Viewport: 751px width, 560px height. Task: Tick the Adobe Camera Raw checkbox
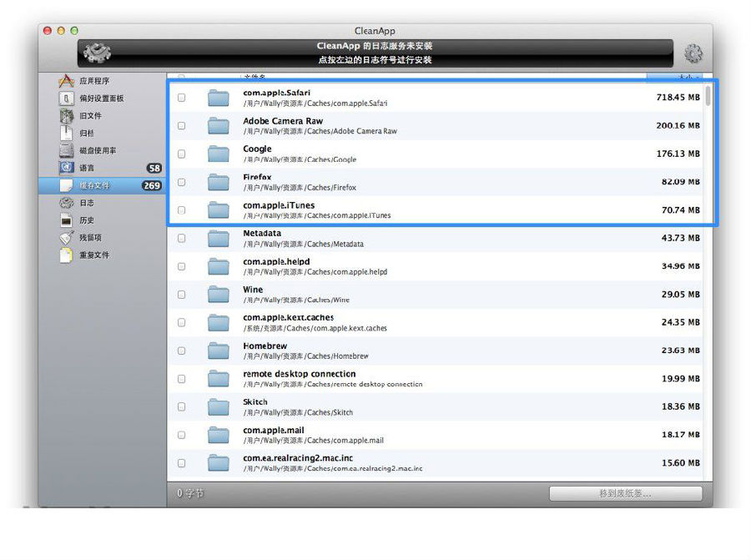[x=182, y=126]
